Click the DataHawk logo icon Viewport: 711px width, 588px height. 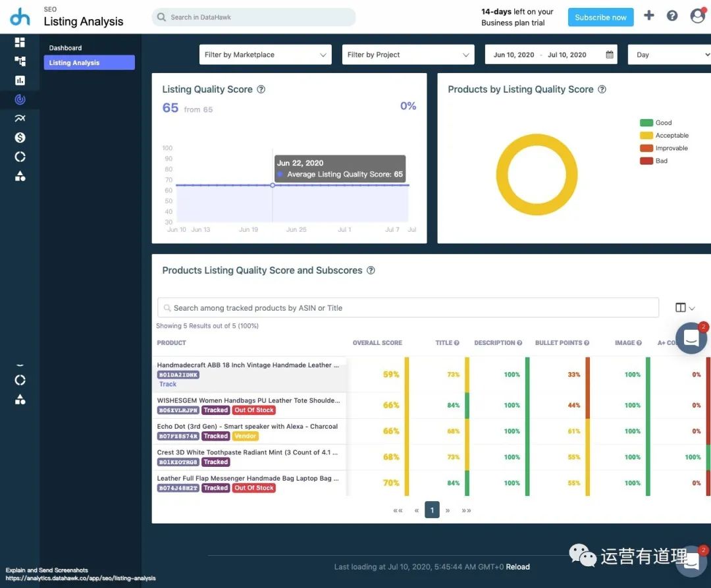tap(20, 17)
